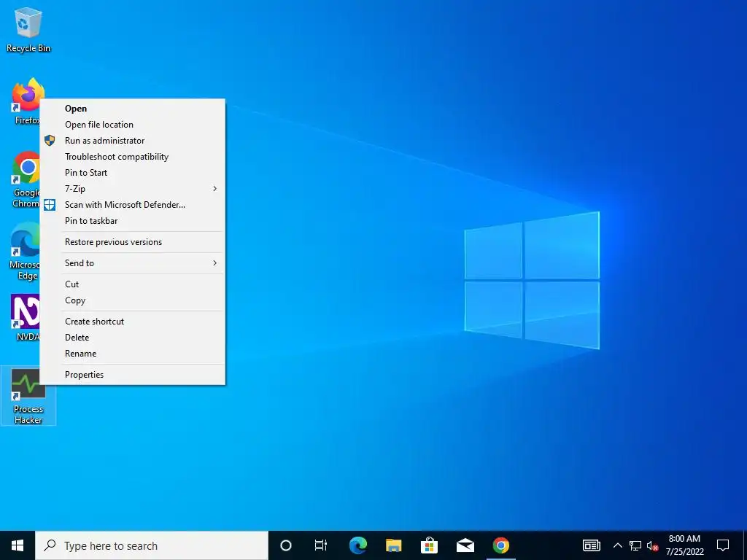Image resolution: width=747 pixels, height=560 pixels.
Task: Launch Microsoft Edge from the taskbar
Action: pos(357,545)
